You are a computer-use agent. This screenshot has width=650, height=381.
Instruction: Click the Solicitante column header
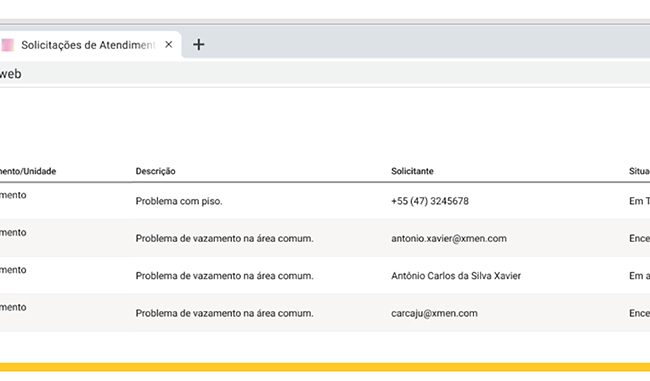point(412,171)
